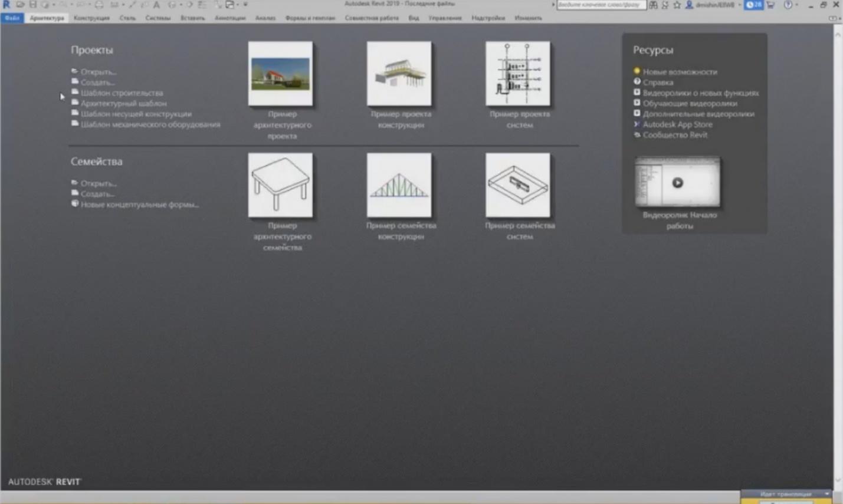Viewport: 843px width, 504px height.
Task: Open the Пример проекта конструкции thumbnail
Action: (399, 74)
